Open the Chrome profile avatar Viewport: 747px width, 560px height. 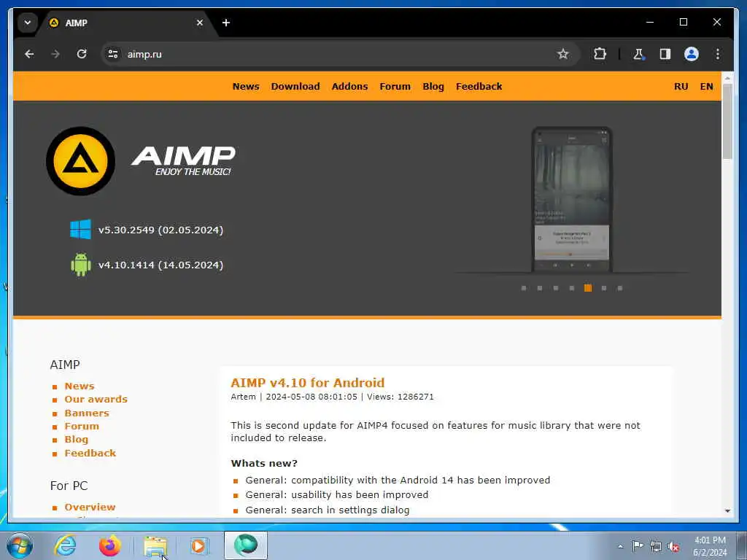(692, 54)
